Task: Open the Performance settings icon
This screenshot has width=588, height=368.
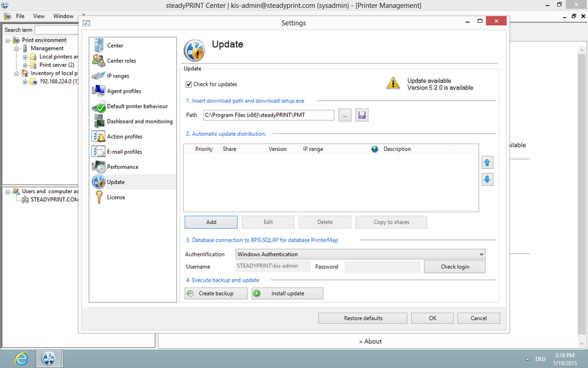Action: [x=99, y=167]
